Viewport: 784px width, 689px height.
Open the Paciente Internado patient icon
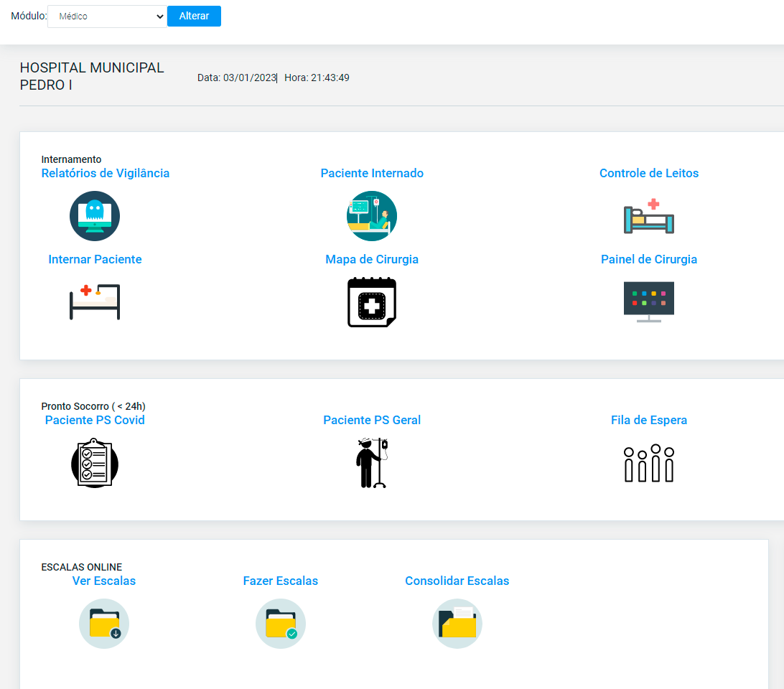[371, 216]
